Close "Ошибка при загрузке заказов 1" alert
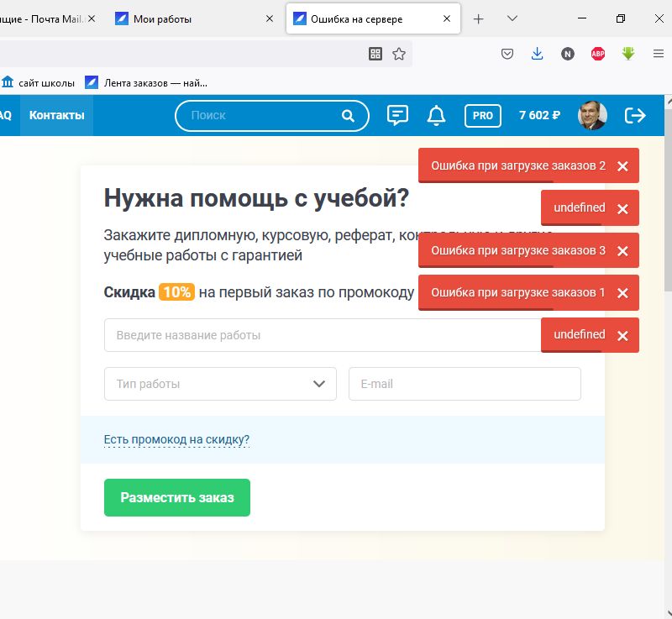This screenshot has height=619, width=672. 622,293
